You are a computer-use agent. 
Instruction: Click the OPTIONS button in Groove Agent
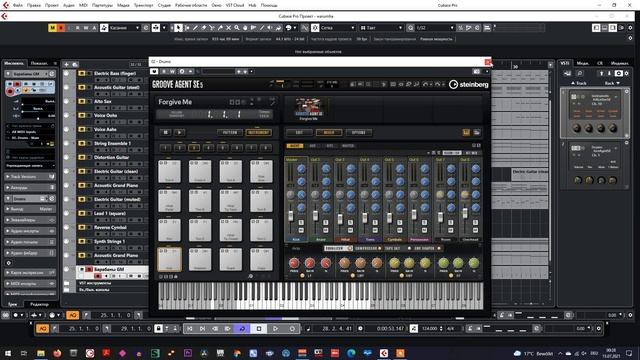pos(358,132)
